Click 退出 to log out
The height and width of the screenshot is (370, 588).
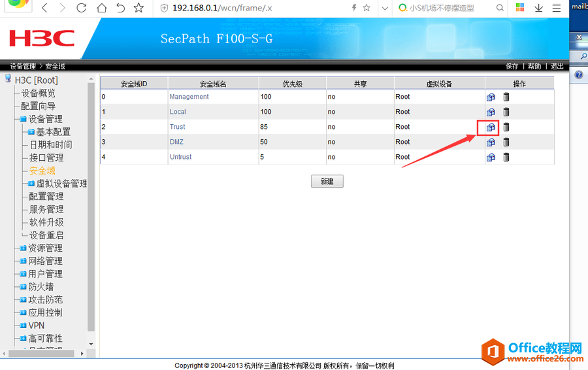[x=557, y=67]
